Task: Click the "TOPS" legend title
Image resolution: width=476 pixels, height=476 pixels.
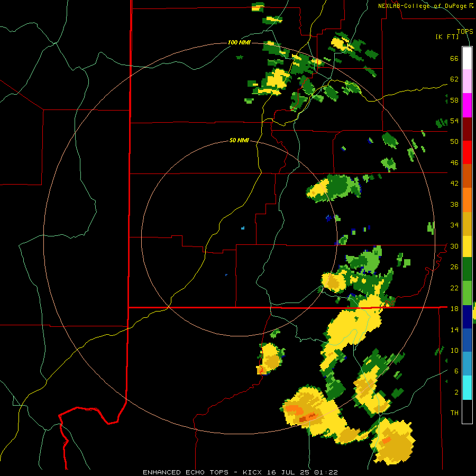Action: tap(465, 31)
